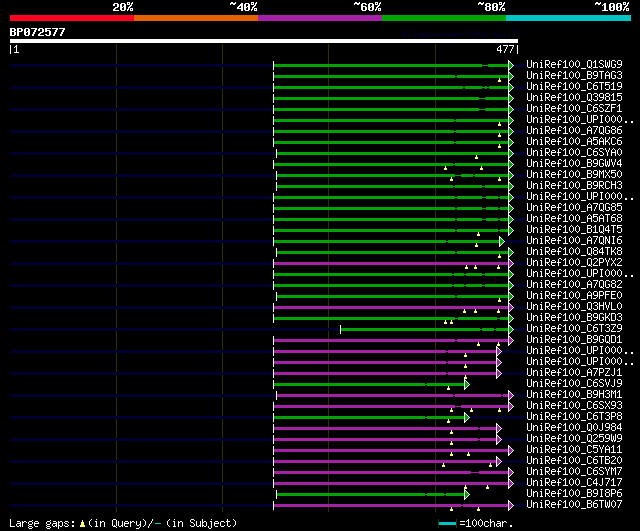The image size is (640, 531).
Task: Select UniRef100_B9MX50 label
Action: [x=574, y=175]
